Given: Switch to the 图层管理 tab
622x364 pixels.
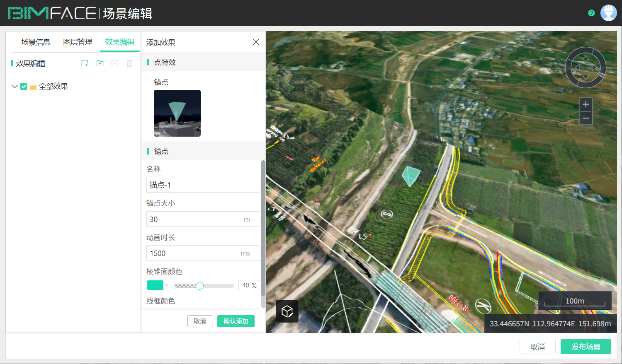Looking at the screenshot, I should (78, 42).
